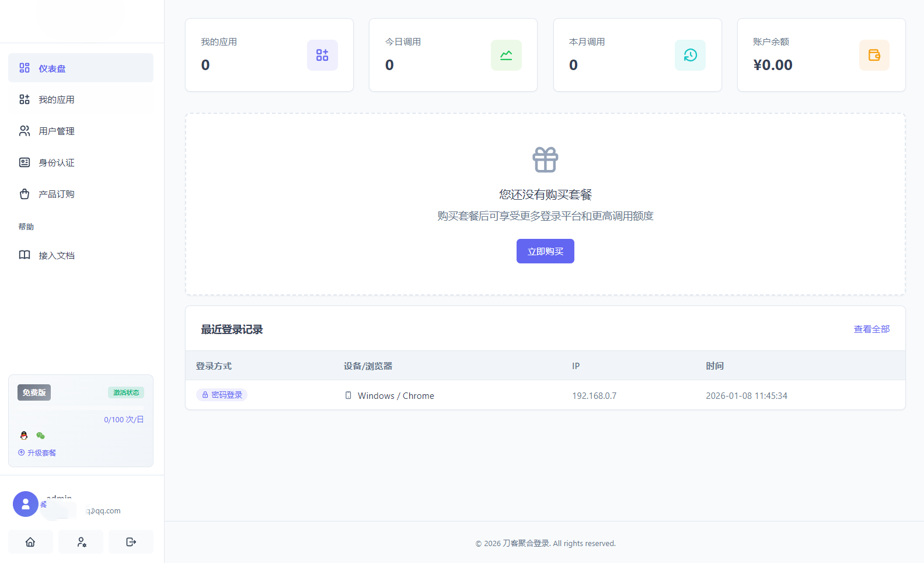Click the 今日调用 card title

pyautogui.click(x=403, y=42)
